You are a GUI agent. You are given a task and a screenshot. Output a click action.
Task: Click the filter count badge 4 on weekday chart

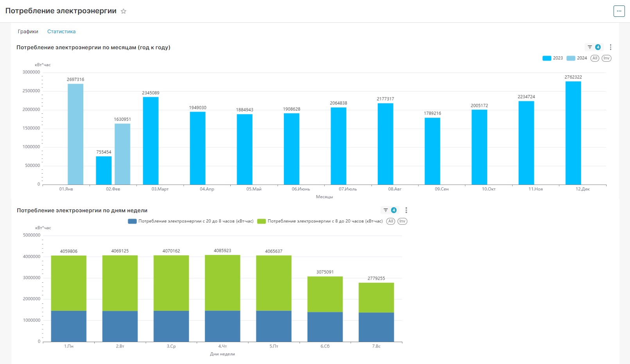[393, 210]
